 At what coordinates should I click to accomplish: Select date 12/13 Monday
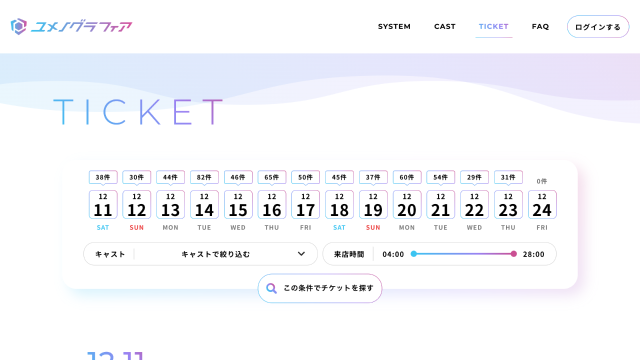pyautogui.click(x=171, y=204)
